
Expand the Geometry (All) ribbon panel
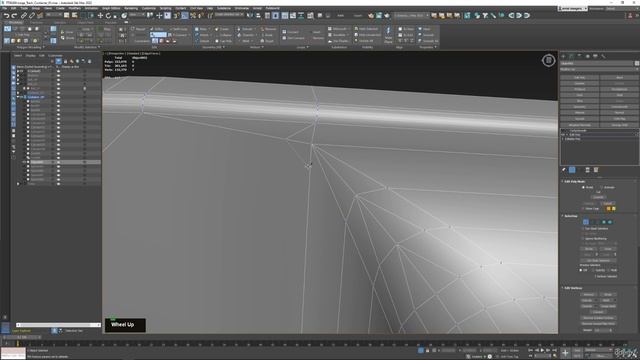click(x=213, y=47)
